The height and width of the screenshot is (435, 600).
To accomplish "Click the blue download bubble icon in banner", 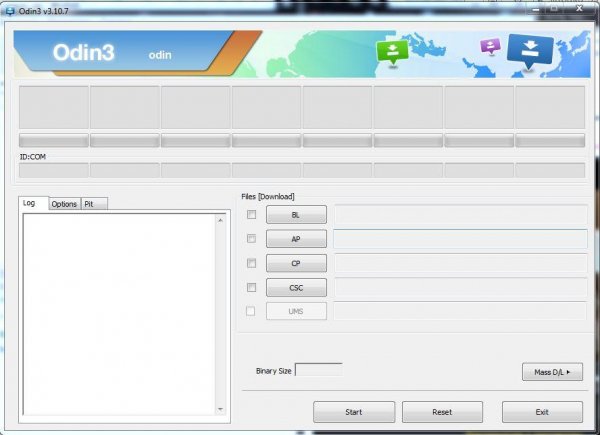I will point(530,51).
